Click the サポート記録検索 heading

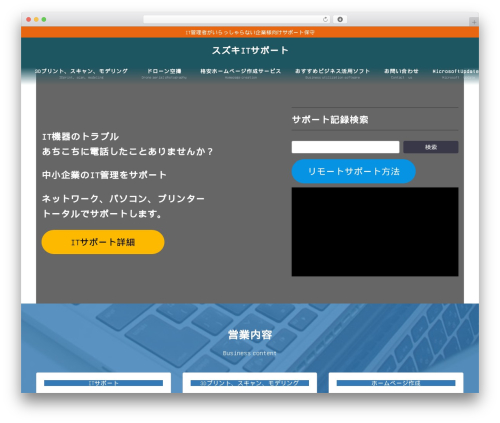pyautogui.click(x=330, y=120)
